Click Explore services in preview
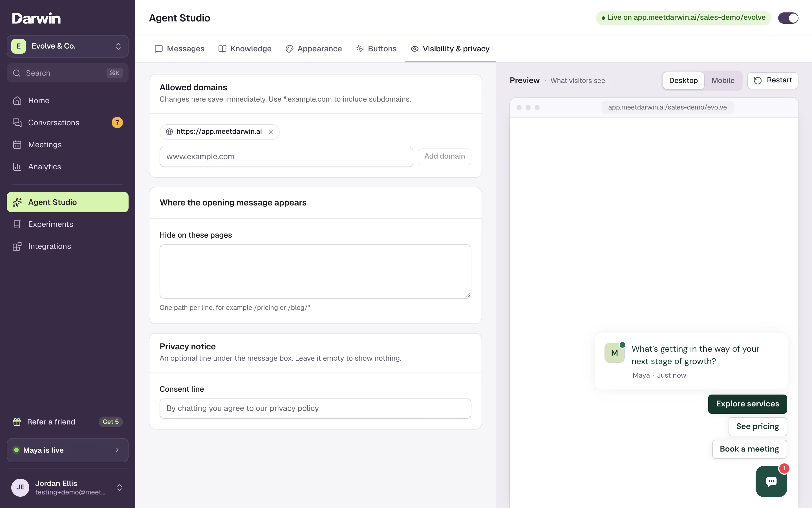The image size is (812, 508). (747, 404)
